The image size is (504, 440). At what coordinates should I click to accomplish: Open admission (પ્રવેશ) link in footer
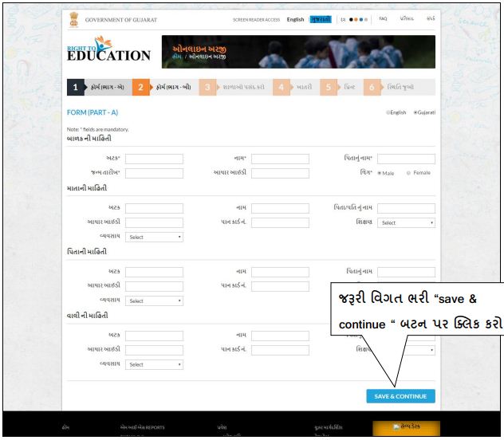(222, 427)
